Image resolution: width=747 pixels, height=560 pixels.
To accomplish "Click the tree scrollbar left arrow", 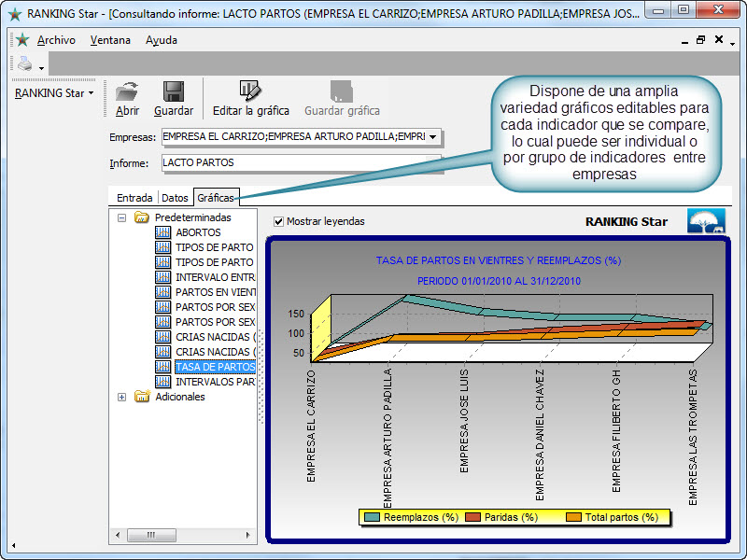I will point(119,535).
